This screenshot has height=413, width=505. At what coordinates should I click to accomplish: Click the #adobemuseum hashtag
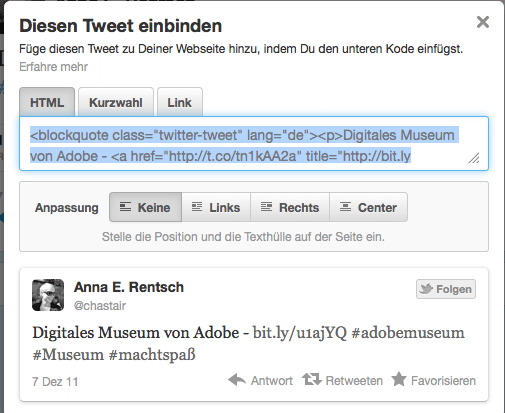[x=408, y=333]
